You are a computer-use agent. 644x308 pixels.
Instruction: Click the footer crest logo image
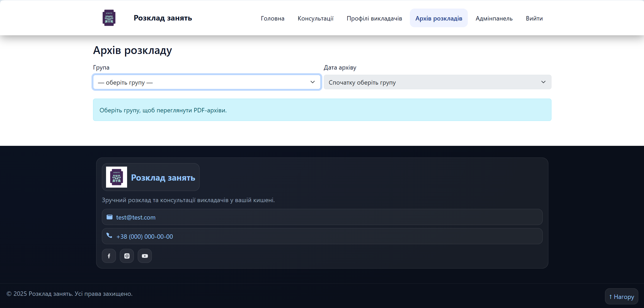pyautogui.click(x=116, y=177)
